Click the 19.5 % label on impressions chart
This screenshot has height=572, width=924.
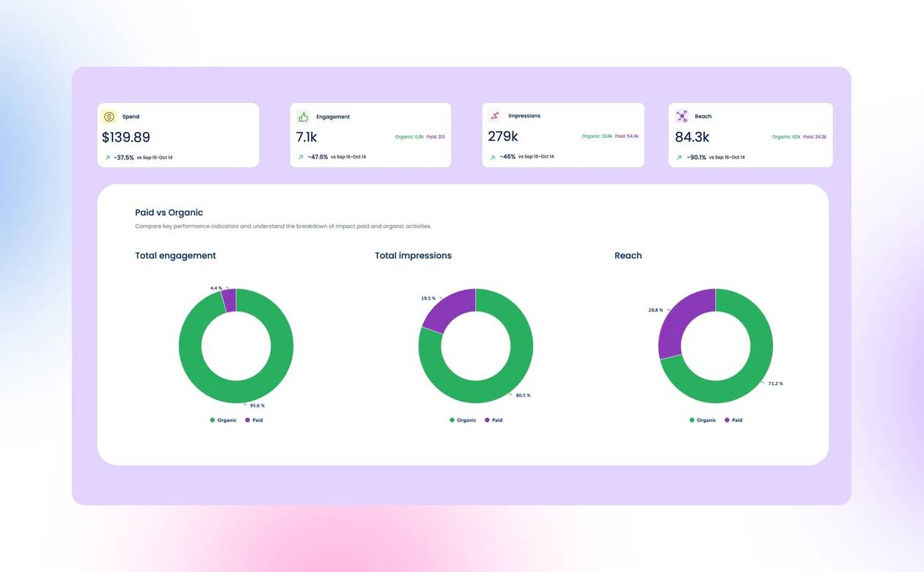[x=428, y=298]
